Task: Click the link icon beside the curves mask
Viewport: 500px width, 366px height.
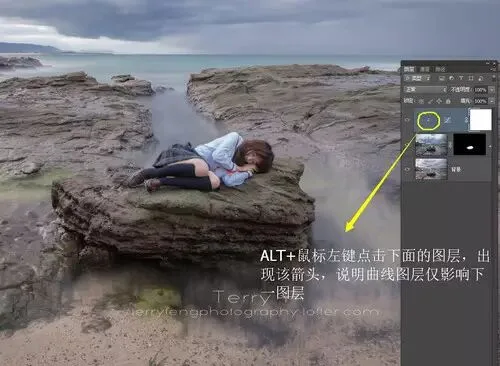Action: click(x=466, y=120)
